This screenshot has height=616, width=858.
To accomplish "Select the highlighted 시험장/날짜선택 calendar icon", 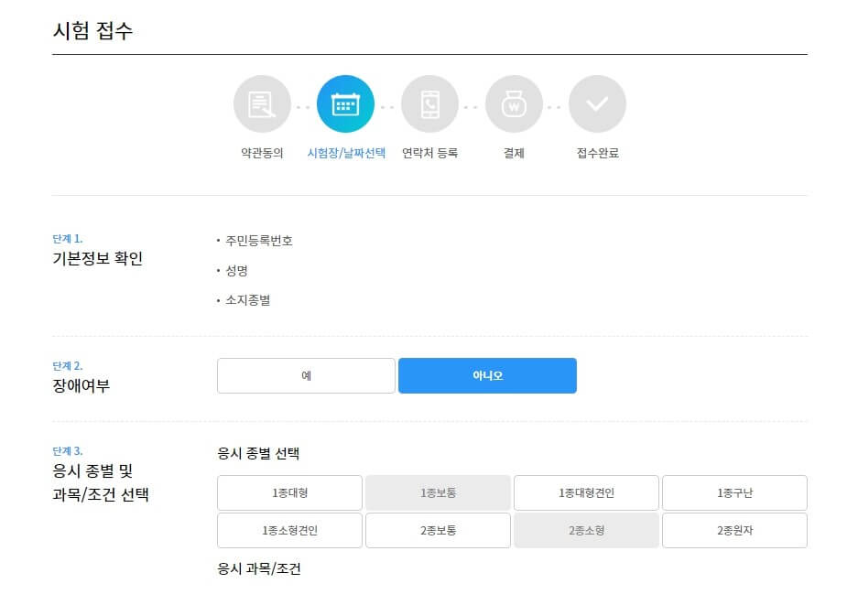I will tap(345, 103).
